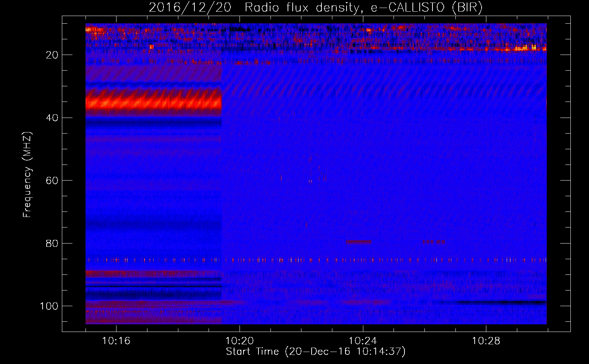Click the 60 MHz frequency tick label
Screen dimensions: 589x364
tap(52, 181)
